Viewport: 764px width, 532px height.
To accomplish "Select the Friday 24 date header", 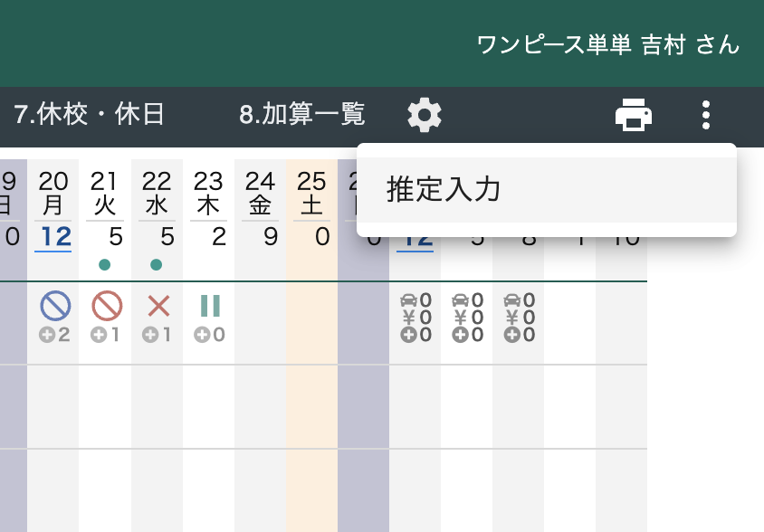I will (x=260, y=194).
